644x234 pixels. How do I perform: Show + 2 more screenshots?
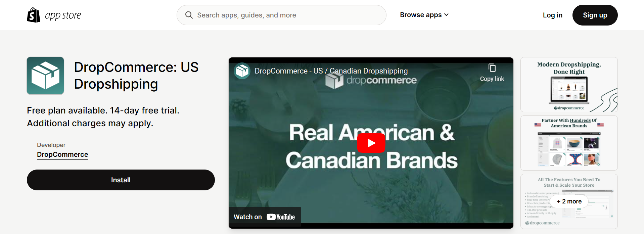tap(569, 201)
